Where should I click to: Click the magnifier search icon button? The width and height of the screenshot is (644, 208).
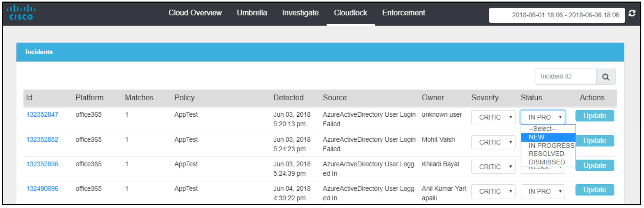(606, 77)
